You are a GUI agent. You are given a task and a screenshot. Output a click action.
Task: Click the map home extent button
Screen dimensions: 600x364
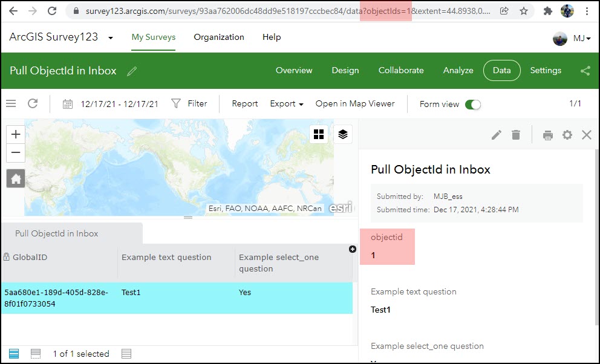point(15,178)
